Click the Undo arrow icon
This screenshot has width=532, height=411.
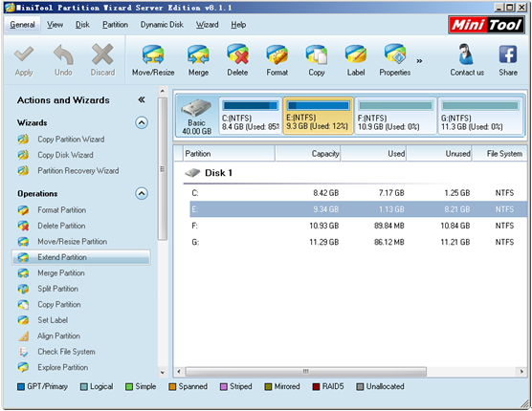point(63,54)
